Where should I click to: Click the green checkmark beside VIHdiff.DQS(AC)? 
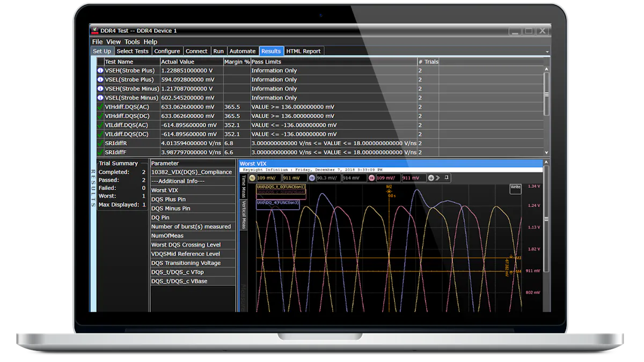point(99,107)
